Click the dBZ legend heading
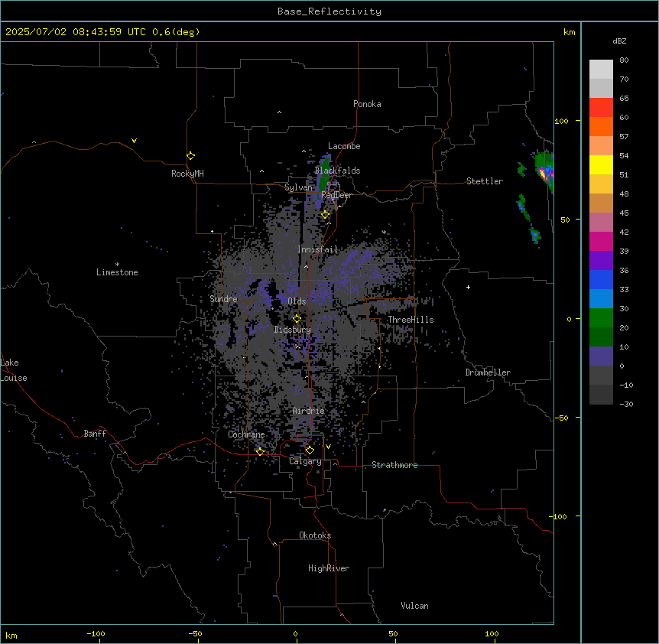This screenshot has width=659, height=644. pyautogui.click(x=619, y=41)
